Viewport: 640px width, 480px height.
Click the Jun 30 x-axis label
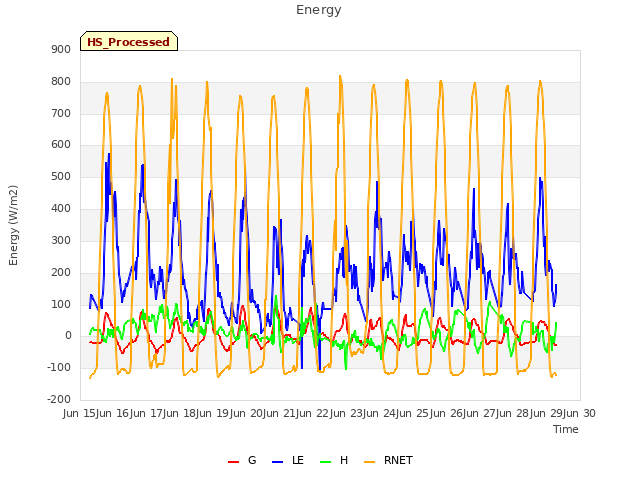(579, 413)
